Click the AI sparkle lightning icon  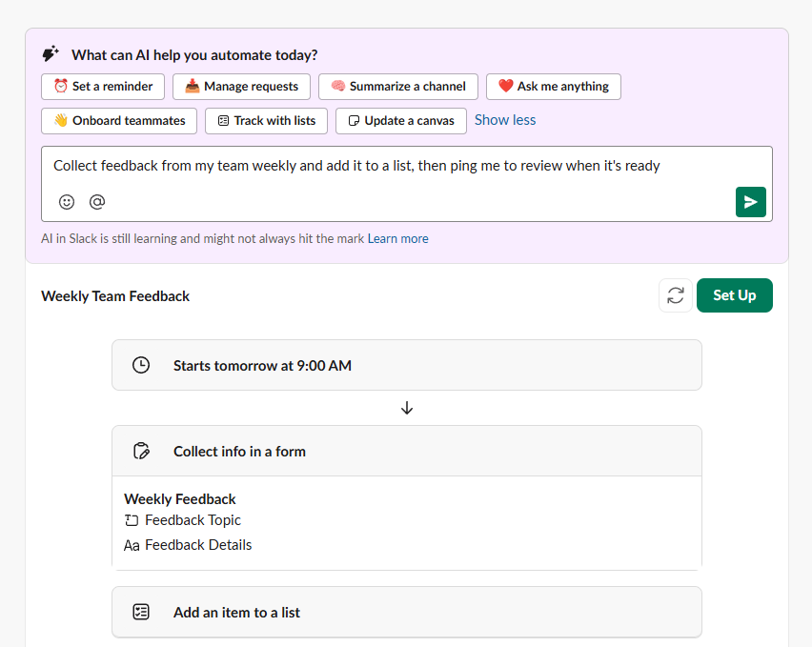pos(51,53)
